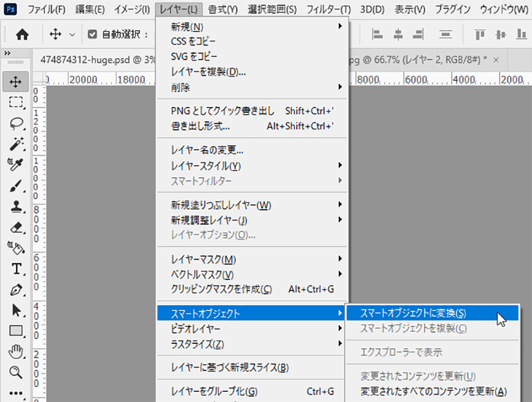
Task: Click the Photoshop Ps logo icon
Action: click(x=11, y=9)
